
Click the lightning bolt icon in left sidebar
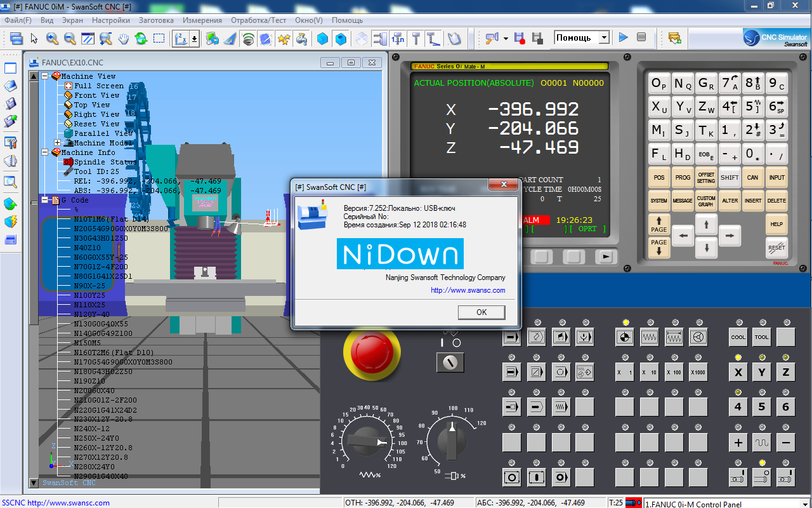(10, 222)
